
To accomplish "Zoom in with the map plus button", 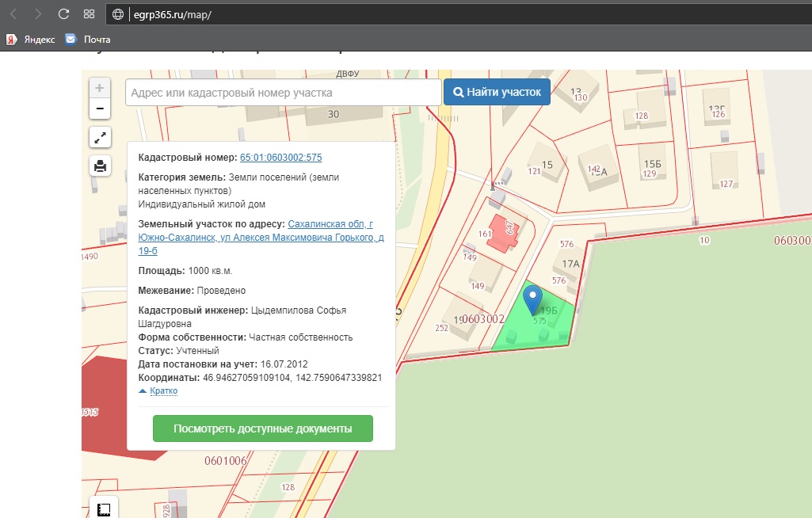I will [x=100, y=88].
